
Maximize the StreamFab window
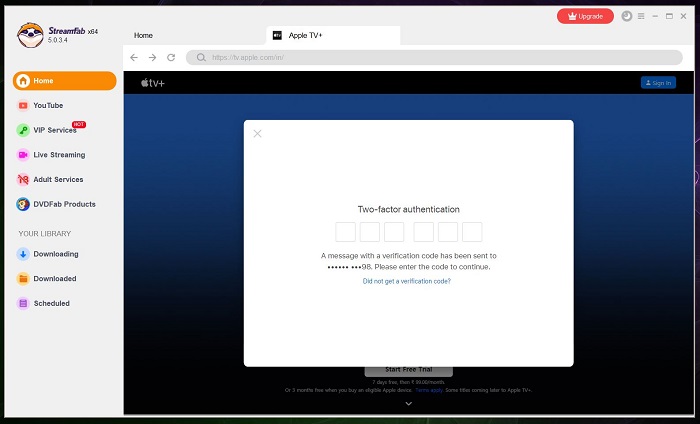[669, 16]
